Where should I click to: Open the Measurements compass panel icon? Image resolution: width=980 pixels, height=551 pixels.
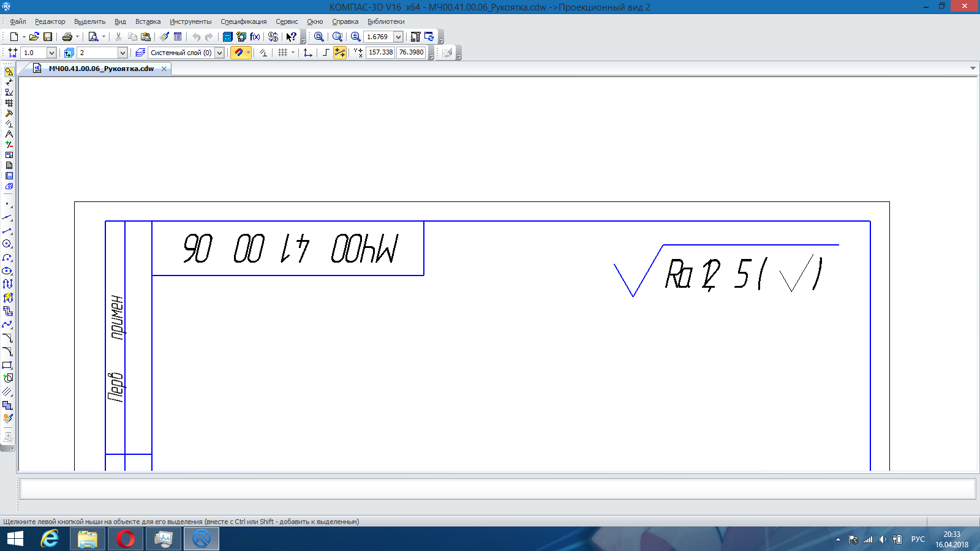9,134
